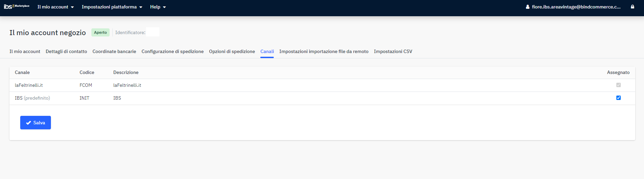Select Configurazione di spedizione tab

[x=173, y=51]
